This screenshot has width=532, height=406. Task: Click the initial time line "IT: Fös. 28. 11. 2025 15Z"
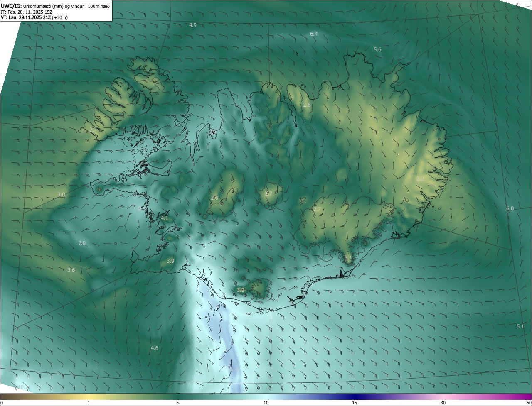click(x=27, y=12)
